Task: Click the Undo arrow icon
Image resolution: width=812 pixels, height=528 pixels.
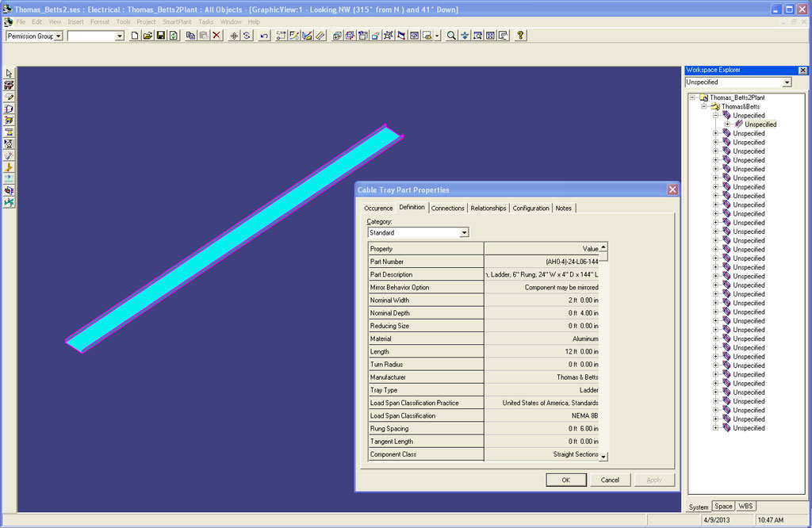Action: 264,36
